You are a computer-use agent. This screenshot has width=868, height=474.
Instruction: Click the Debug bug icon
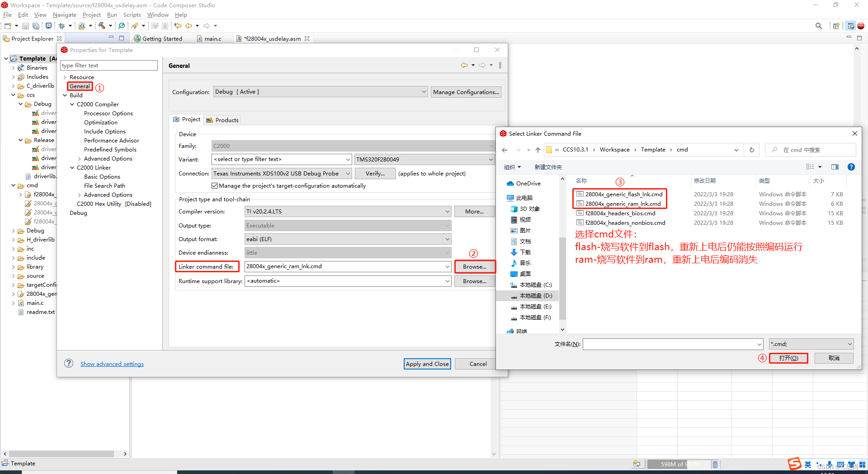point(61,26)
